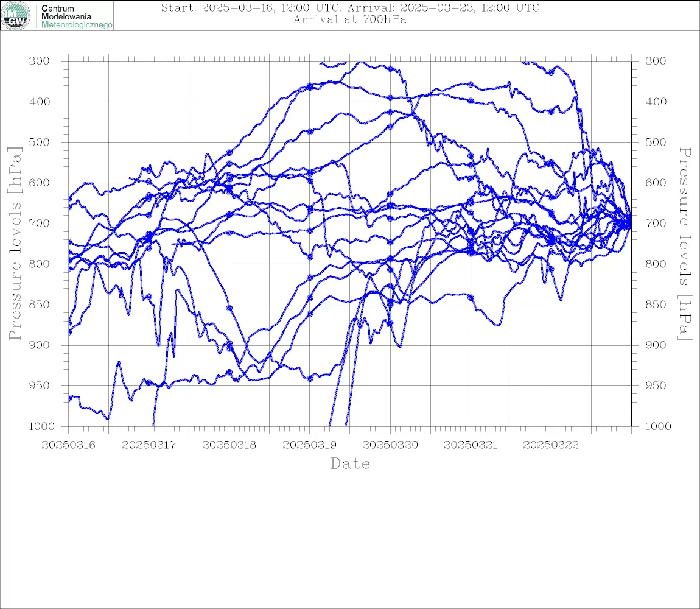Click the left axis 800 label
The image size is (700, 609).
point(40,264)
